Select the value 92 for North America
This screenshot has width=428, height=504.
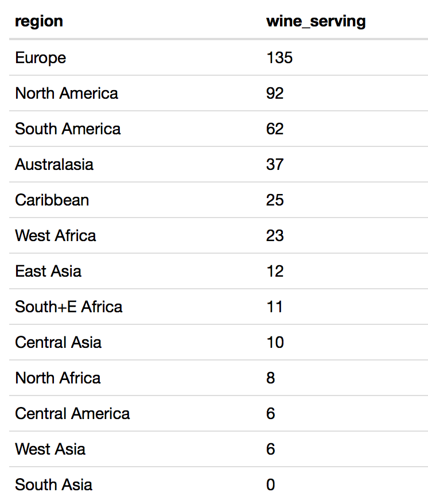point(275,94)
